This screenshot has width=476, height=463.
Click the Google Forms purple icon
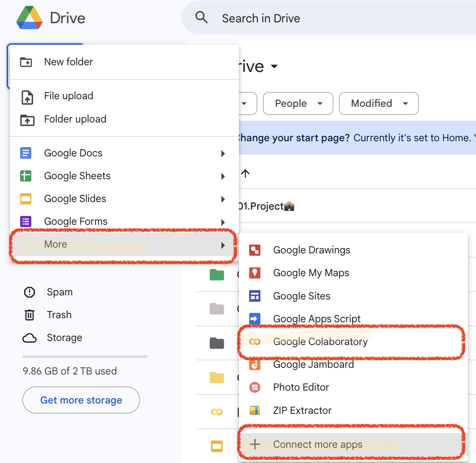tap(25, 222)
